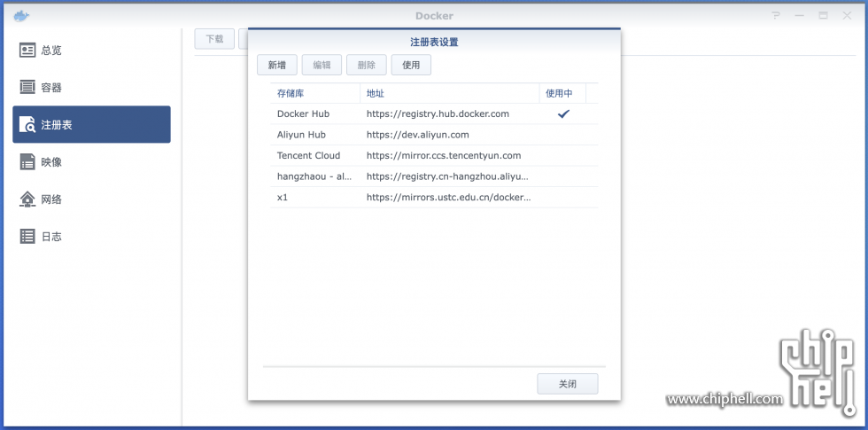Maximize the Docker window
The height and width of the screenshot is (430, 868).
tap(823, 16)
